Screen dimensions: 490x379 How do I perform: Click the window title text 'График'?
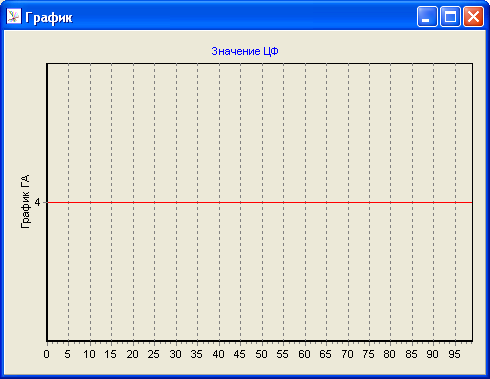pyautogui.click(x=49, y=17)
